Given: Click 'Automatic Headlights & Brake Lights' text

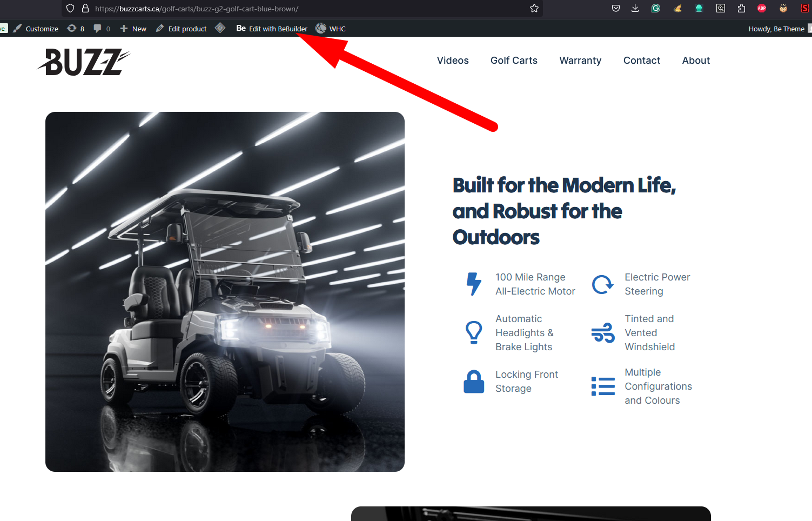Looking at the screenshot, I should point(525,333).
